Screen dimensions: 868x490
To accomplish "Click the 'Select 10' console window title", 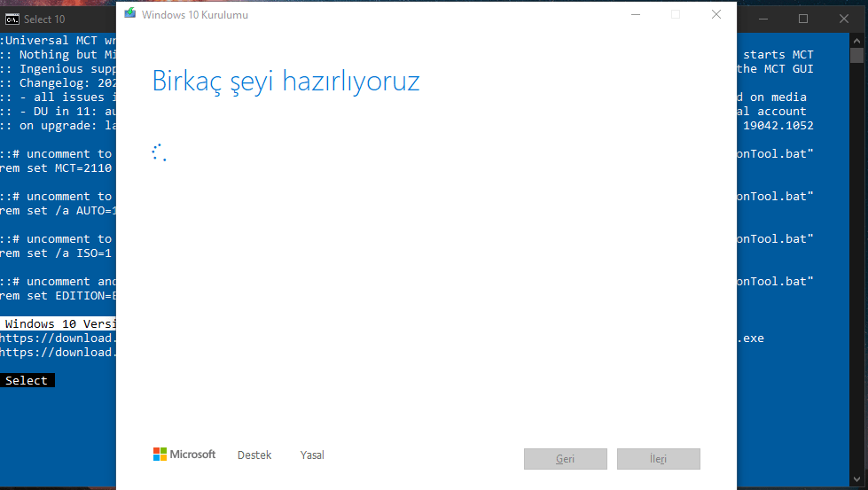I will click(x=44, y=19).
